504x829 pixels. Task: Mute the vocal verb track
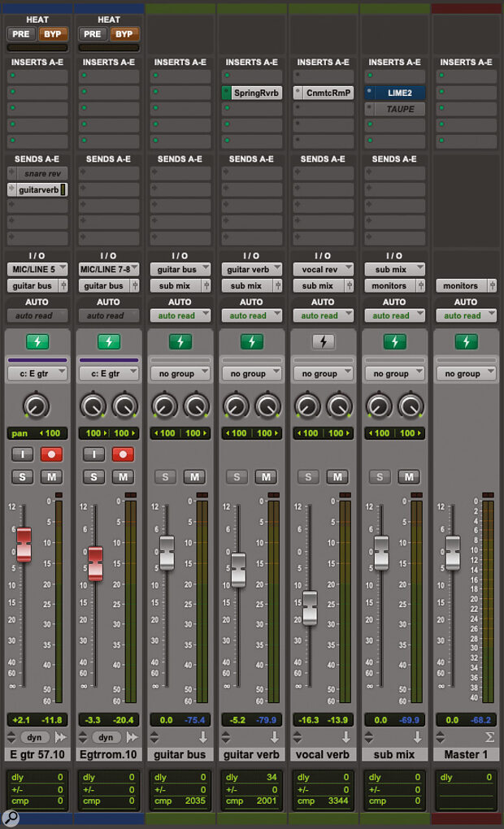coord(337,477)
